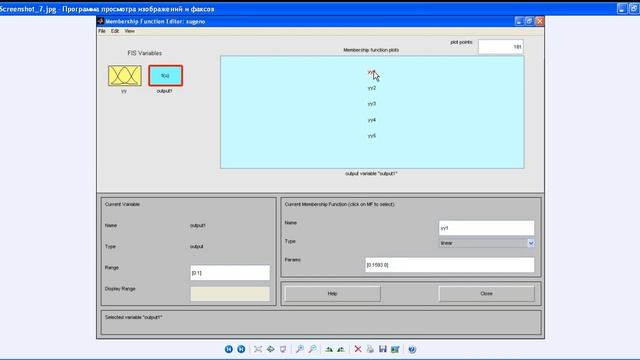This screenshot has height=360, width=640.
Task: Click the FIS Variables heading
Action: pos(144,53)
